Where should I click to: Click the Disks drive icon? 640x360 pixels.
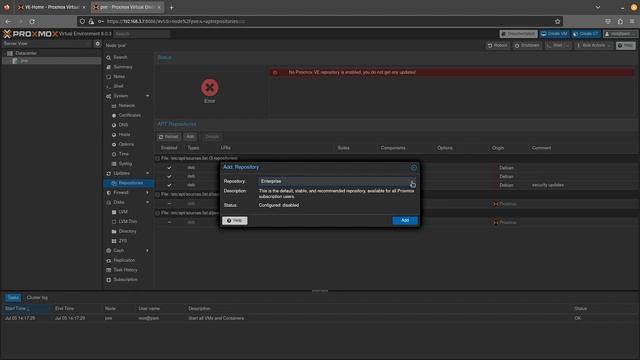point(109,202)
